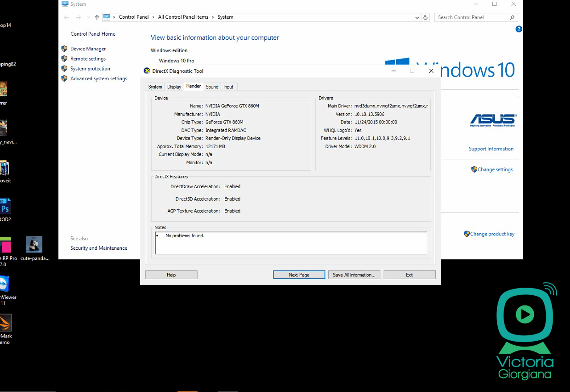
Task: Open System protection link
Action: tap(90, 69)
